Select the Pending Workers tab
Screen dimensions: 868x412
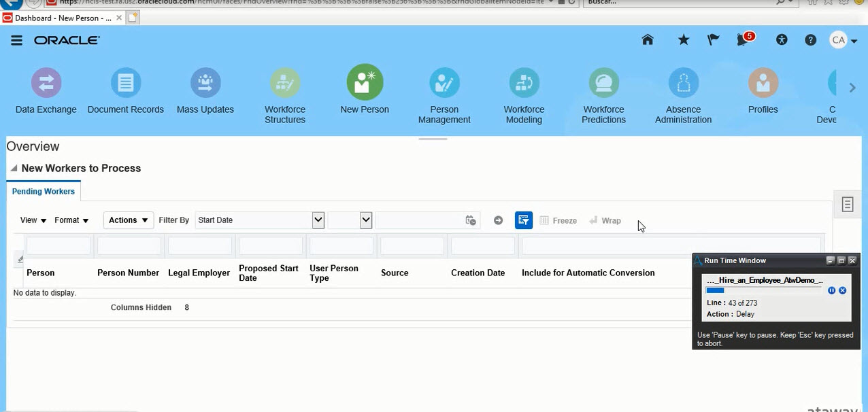(x=44, y=192)
